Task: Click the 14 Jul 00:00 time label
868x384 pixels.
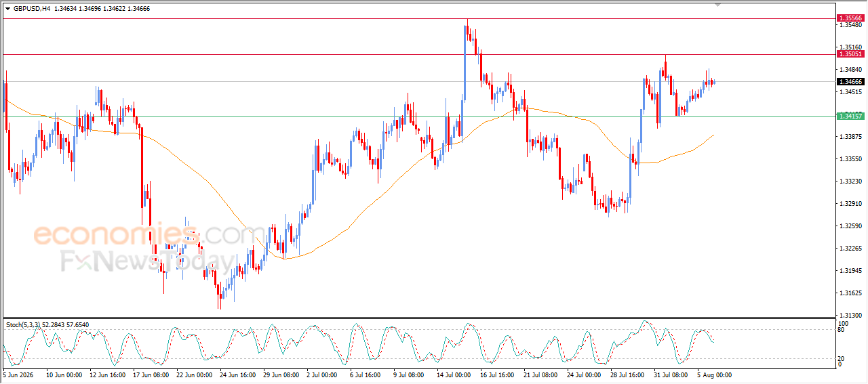Action: (x=453, y=375)
